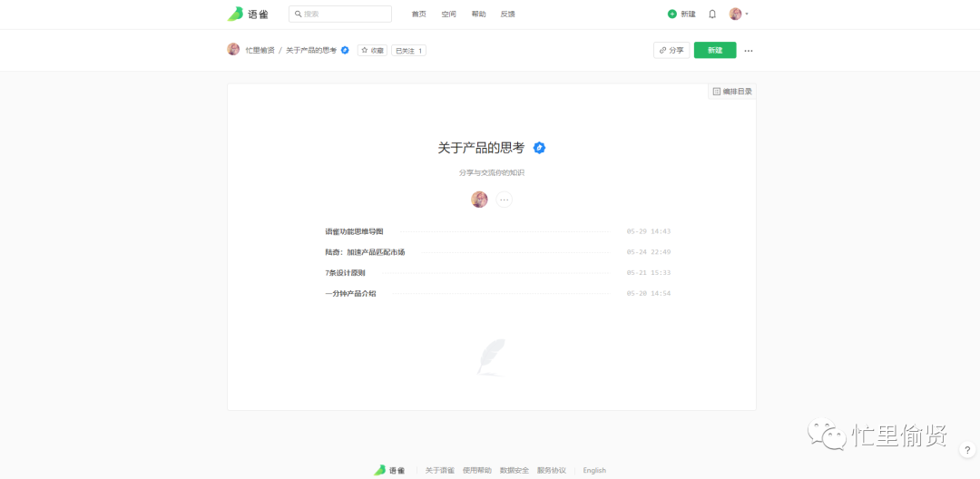Open the 空间 menu item

pos(449,14)
